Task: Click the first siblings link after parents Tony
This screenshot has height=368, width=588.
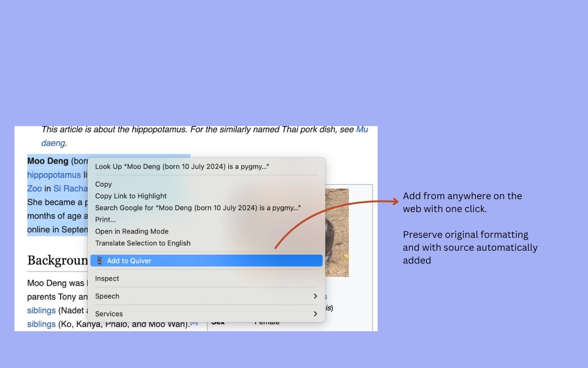Action: [x=41, y=310]
